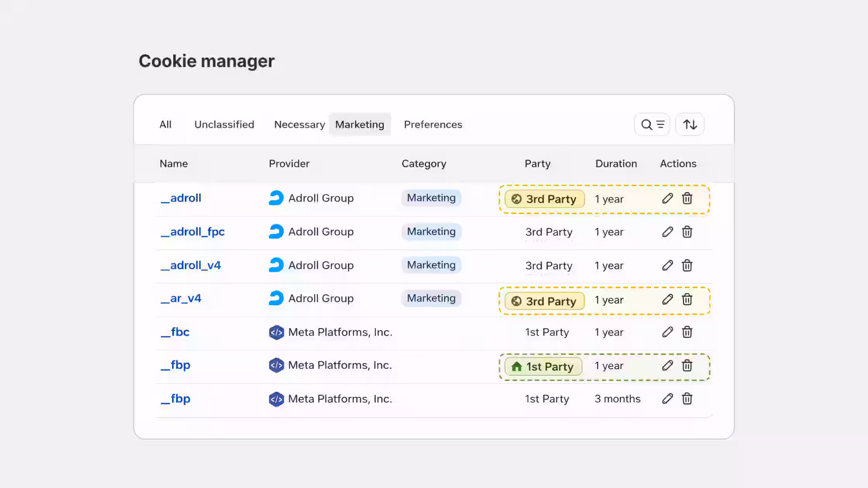Screen dimensions: 868x488
Task: Delete the _fbc cookie
Action: [x=687, y=332]
